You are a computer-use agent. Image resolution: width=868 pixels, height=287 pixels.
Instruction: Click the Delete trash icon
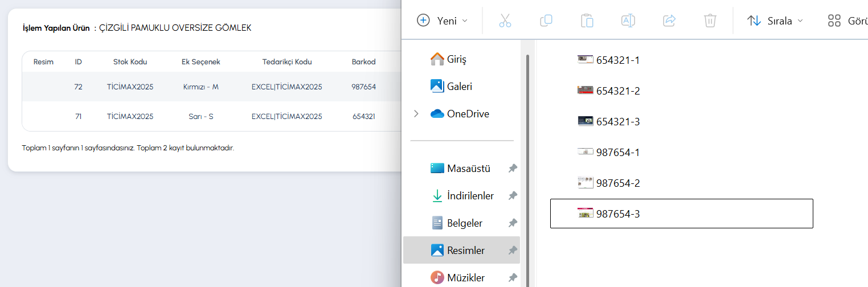pyautogui.click(x=710, y=21)
